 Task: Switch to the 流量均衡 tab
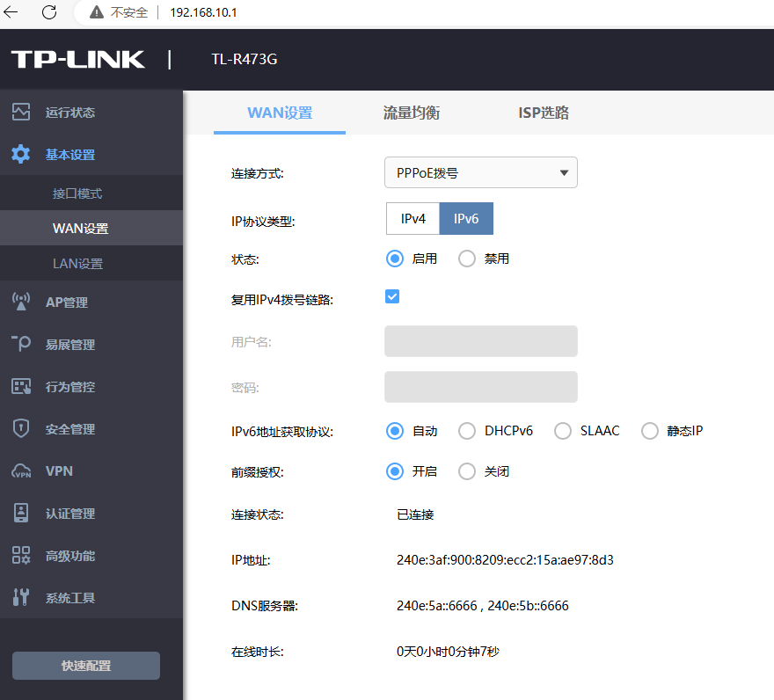[411, 113]
